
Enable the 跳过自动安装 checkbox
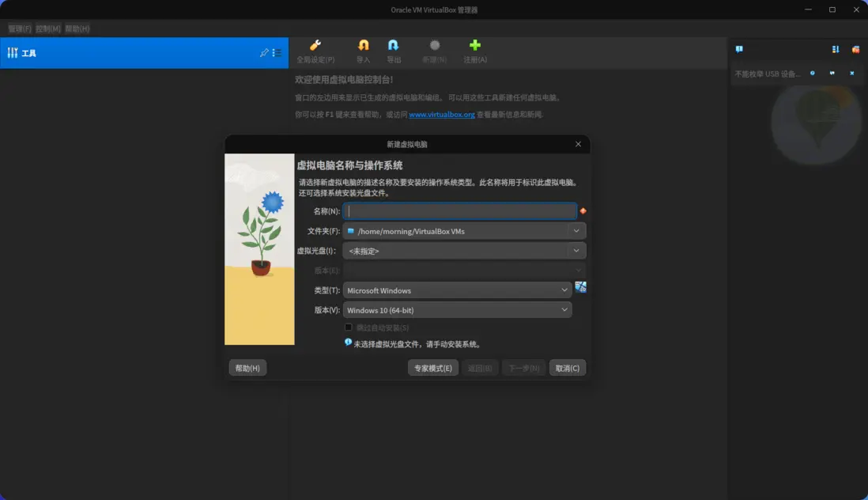(x=348, y=327)
